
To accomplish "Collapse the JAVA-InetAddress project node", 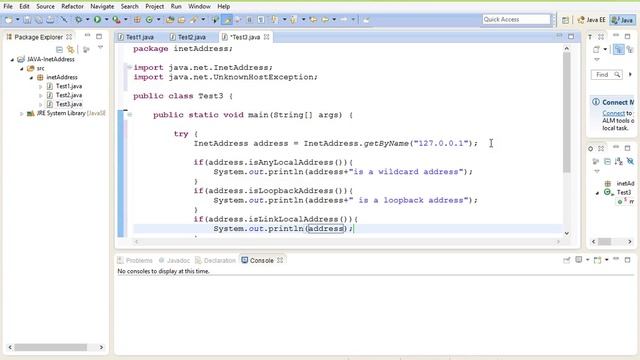I will (x=12, y=60).
